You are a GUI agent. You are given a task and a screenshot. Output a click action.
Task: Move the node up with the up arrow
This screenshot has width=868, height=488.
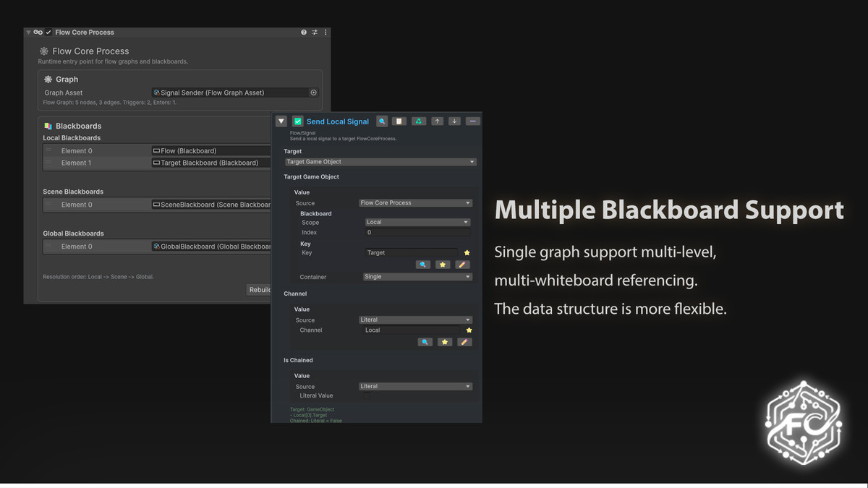coord(437,121)
